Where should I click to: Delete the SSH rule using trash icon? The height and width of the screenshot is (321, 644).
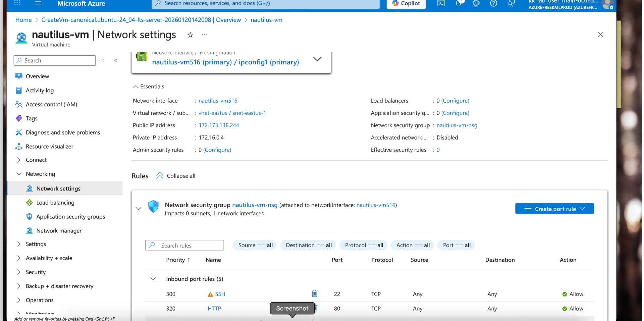(314, 293)
